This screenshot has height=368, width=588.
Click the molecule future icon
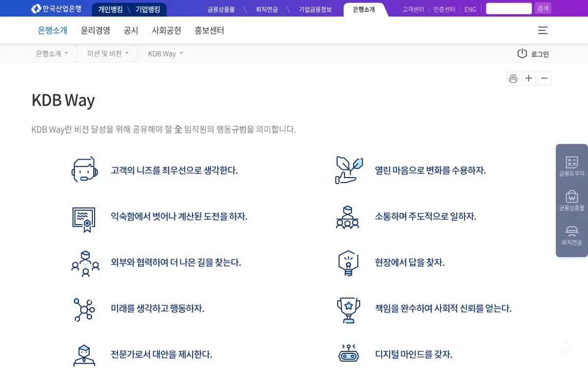pyautogui.click(x=84, y=310)
